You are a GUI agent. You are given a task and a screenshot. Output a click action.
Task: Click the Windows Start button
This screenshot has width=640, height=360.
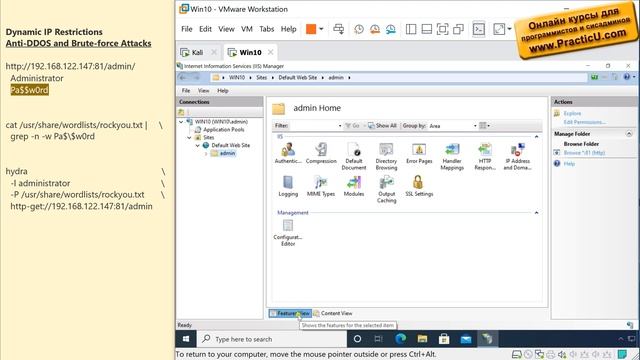click(x=186, y=339)
